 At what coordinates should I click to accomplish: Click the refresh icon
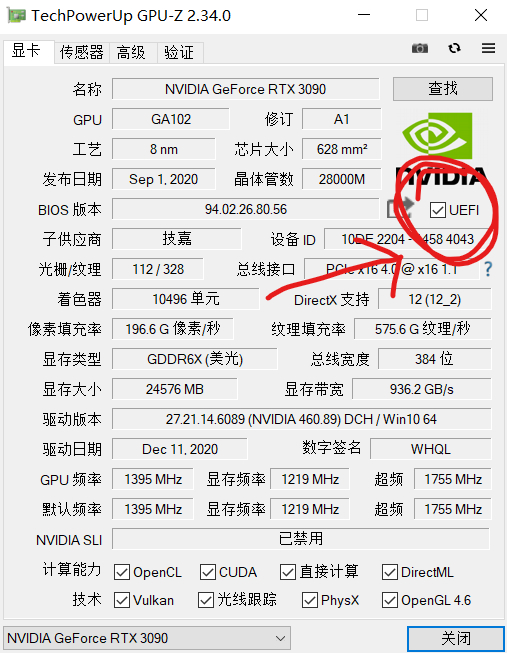click(x=455, y=48)
